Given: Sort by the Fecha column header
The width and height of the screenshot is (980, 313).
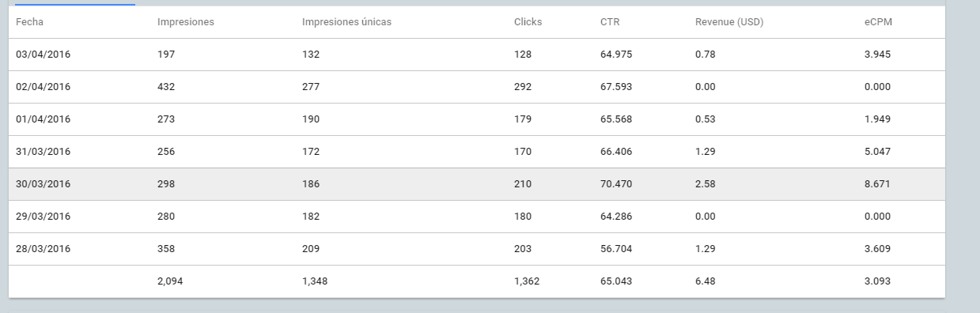Looking at the screenshot, I should tap(29, 22).
